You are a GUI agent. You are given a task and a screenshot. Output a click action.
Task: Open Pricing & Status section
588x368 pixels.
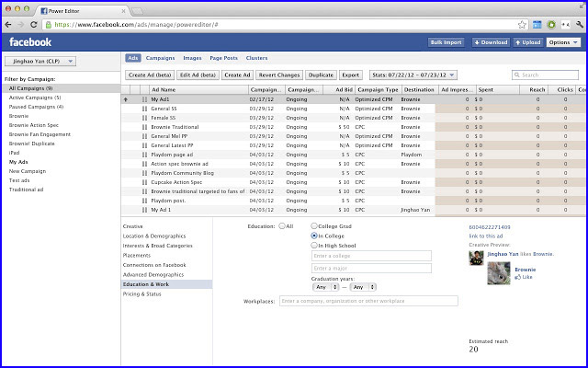point(141,294)
